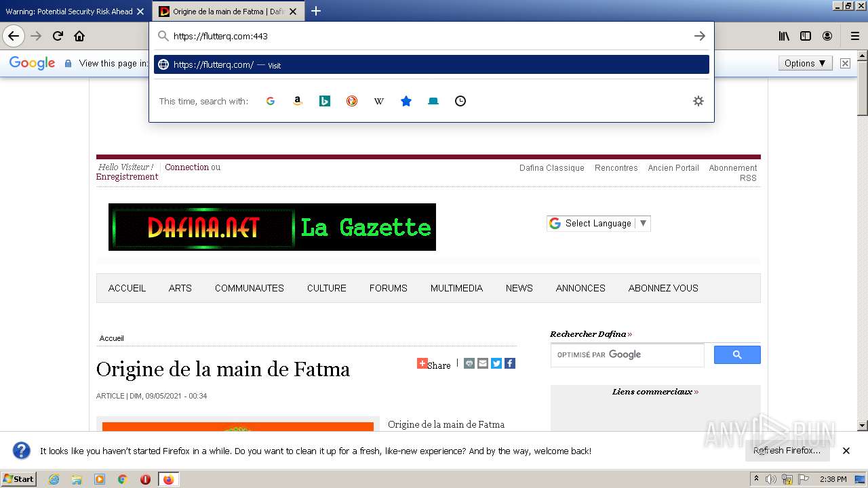Open the ACCUEIL menu item
Screen dimensions: 868x488
tap(127, 288)
